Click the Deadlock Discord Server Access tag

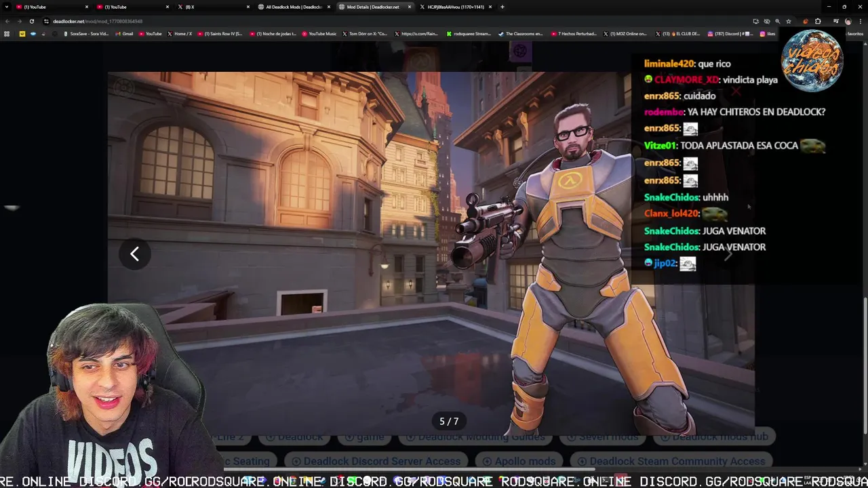[x=377, y=462]
